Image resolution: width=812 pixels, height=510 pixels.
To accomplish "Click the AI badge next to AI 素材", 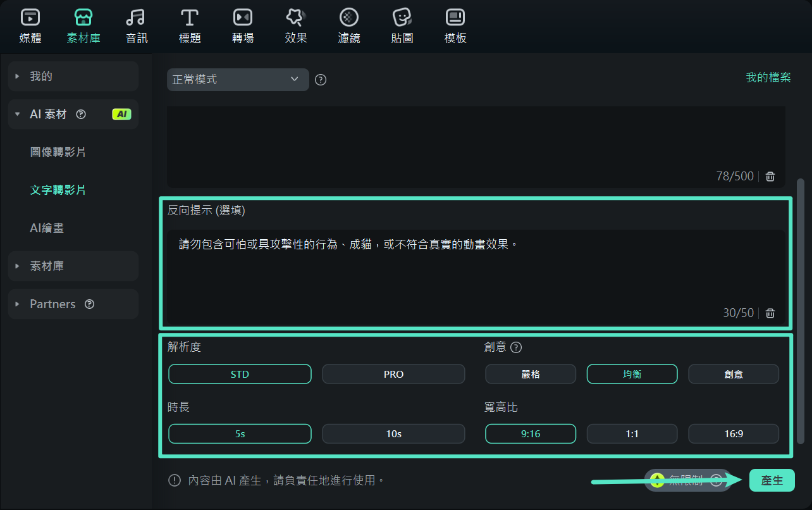I will 121,115.
